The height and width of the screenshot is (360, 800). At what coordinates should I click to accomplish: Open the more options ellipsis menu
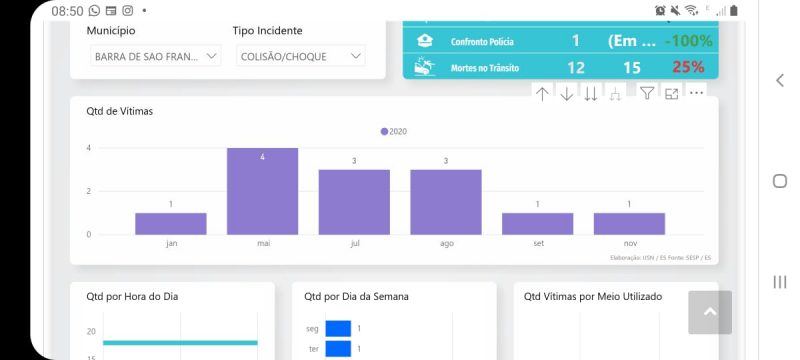[x=696, y=93]
